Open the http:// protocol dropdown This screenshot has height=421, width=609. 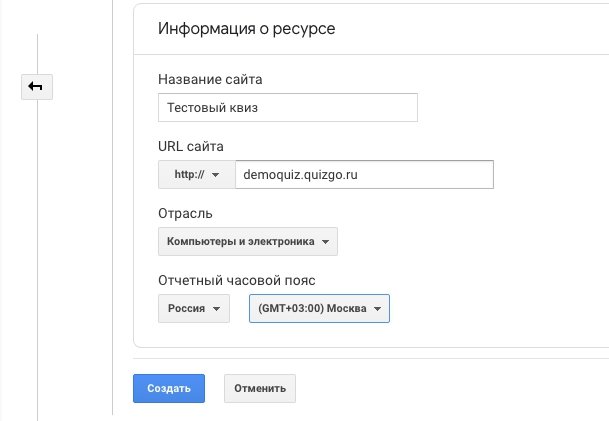click(196, 175)
